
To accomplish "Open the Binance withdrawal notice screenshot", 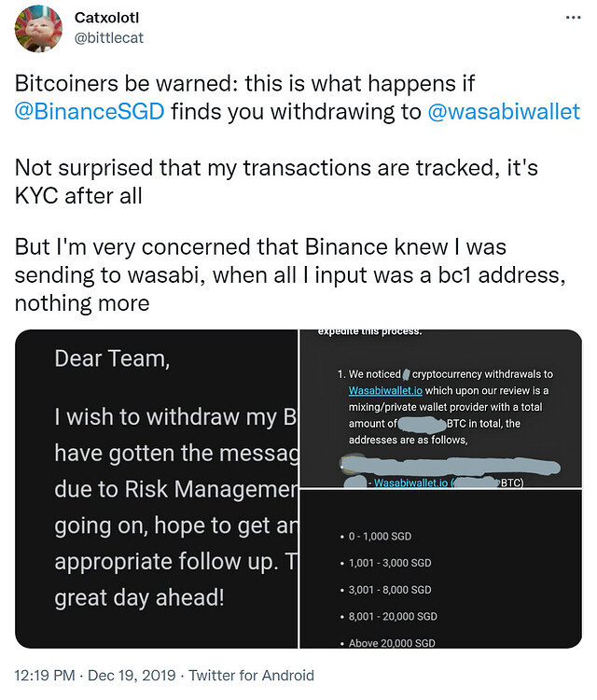I will click(440, 413).
